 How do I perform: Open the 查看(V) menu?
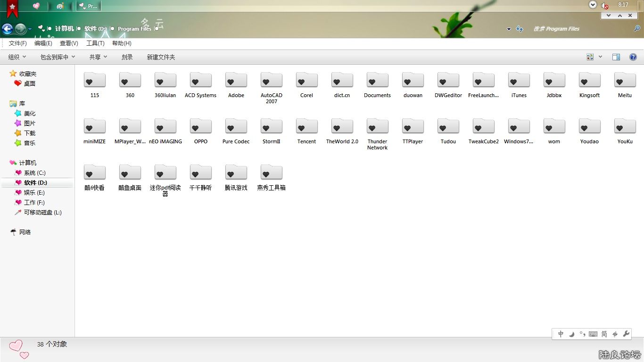69,43
